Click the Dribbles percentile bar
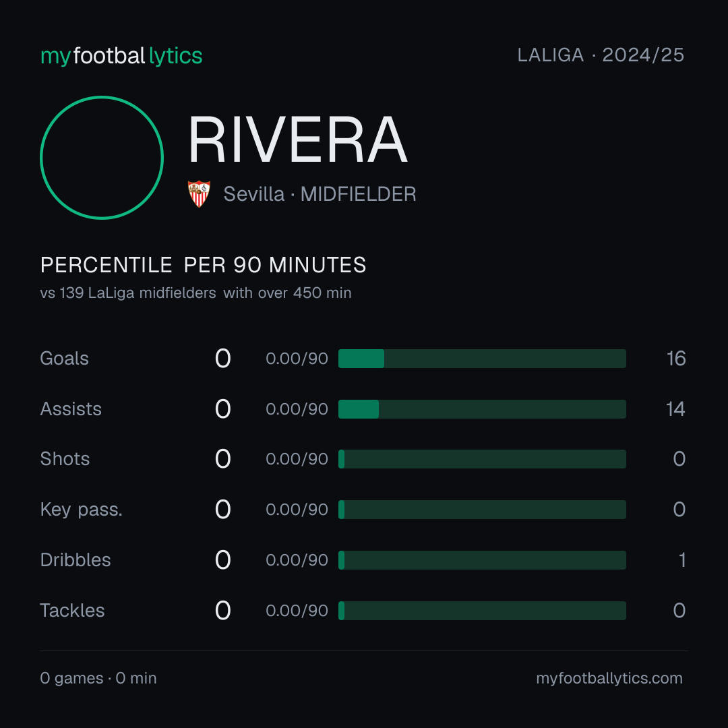This screenshot has width=728, height=728. click(482, 560)
